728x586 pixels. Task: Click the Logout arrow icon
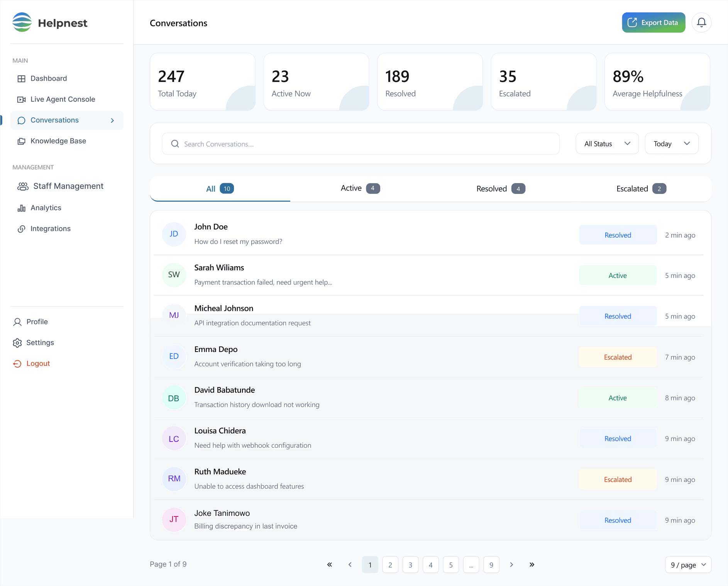tap(17, 363)
